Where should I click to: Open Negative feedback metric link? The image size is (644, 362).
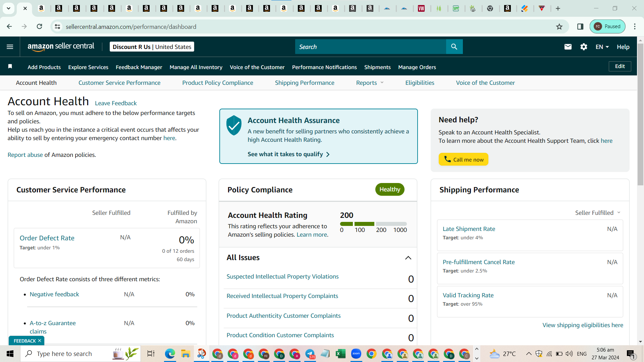[x=54, y=294]
